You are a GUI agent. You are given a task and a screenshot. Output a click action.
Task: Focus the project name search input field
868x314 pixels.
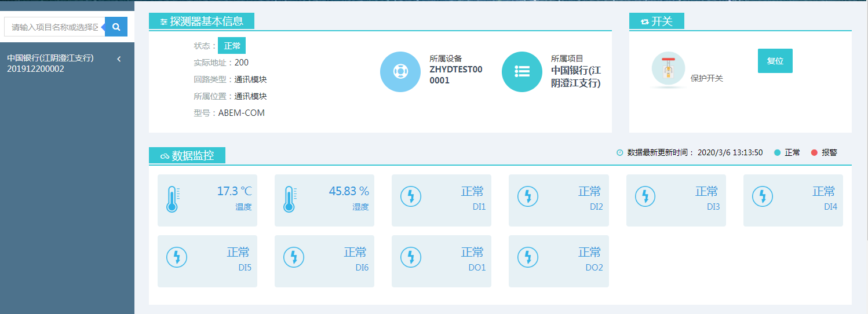[54, 27]
